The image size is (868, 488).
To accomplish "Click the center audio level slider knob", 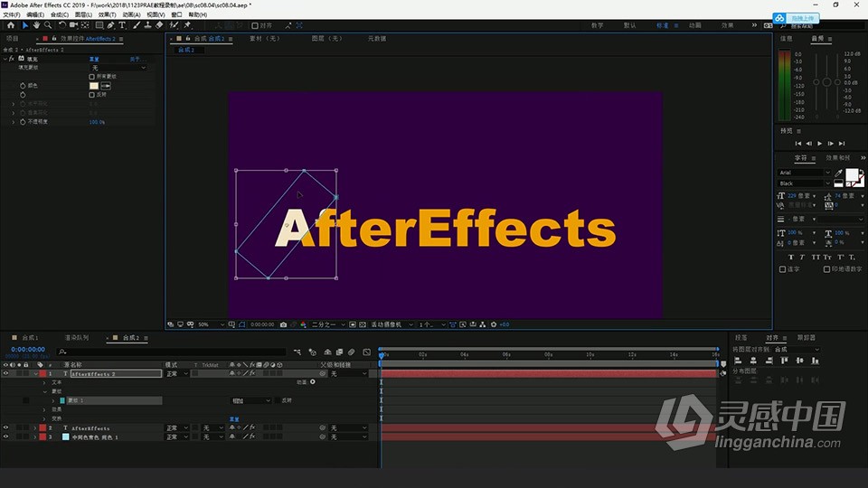I will click(826, 82).
